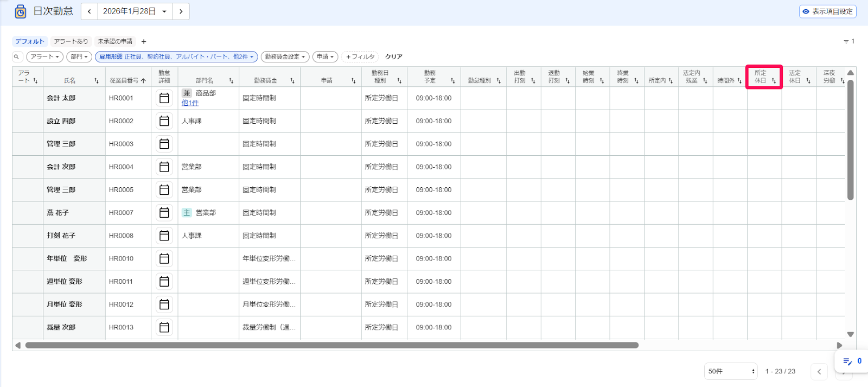Open attendance detail calendar for HR0003
Image resolution: width=868 pixels, height=387 pixels.
click(x=164, y=144)
